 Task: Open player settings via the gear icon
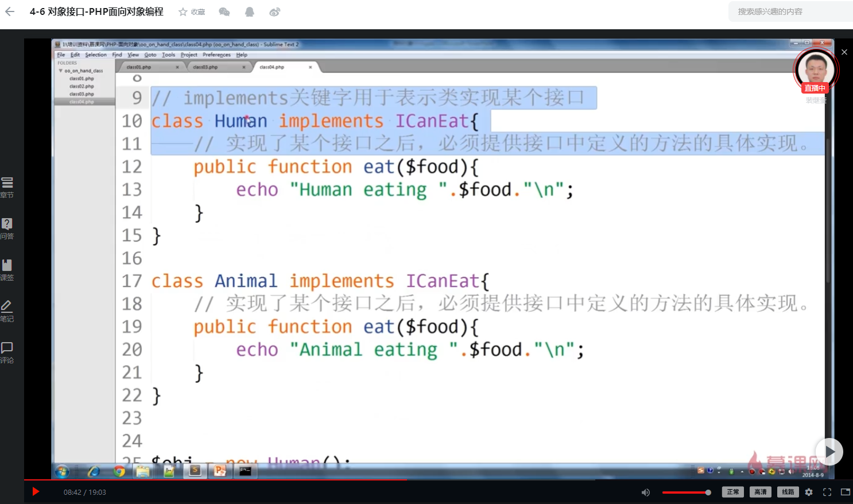point(809,492)
